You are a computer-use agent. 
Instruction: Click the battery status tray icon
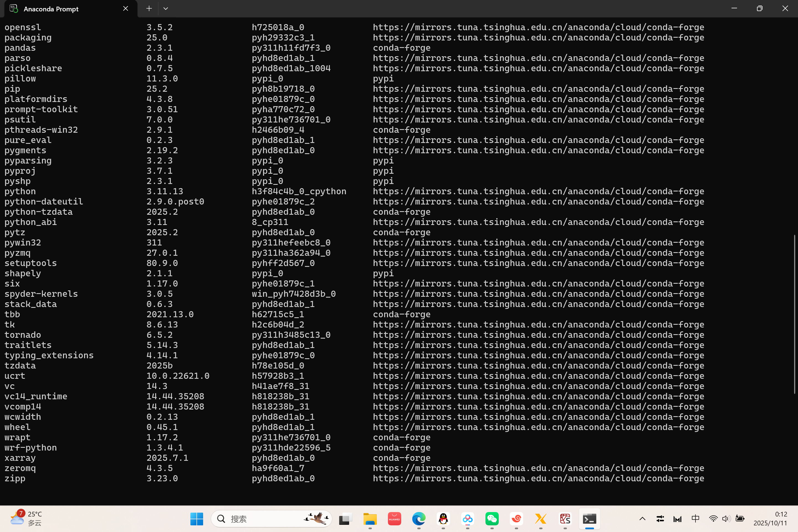tap(740, 519)
